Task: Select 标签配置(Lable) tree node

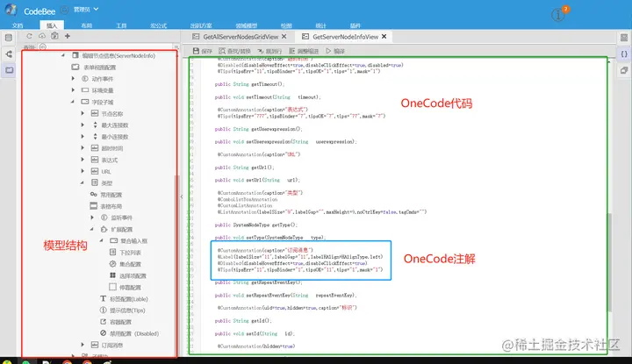Action: [x=124, y=299]
